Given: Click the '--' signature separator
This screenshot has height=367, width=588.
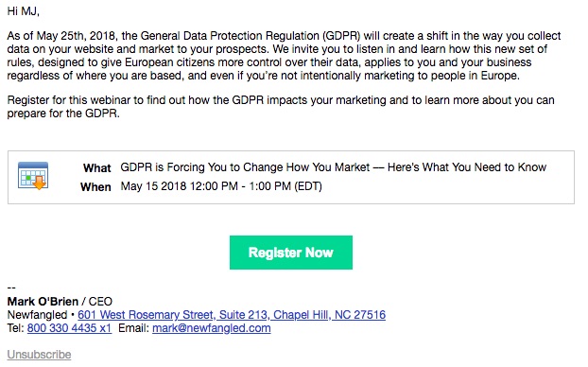Looking at the screenshot, I should click(x=11, y=288).
